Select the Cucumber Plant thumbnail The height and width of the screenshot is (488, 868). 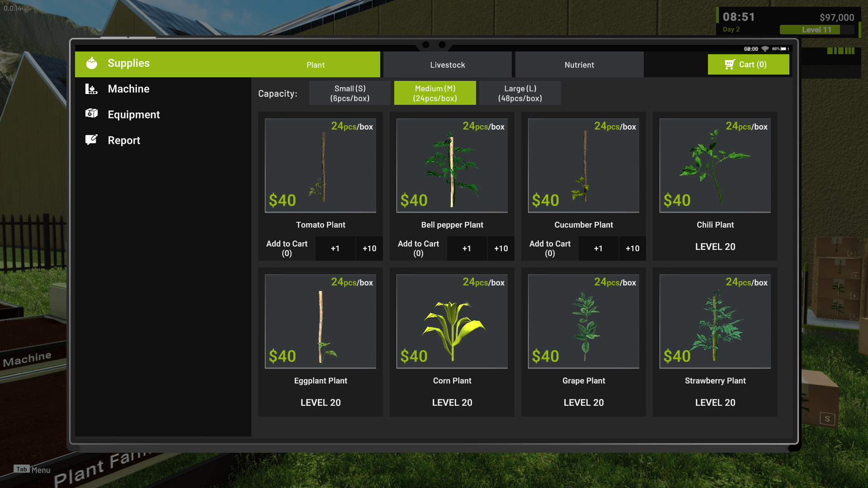coord(584,165)
